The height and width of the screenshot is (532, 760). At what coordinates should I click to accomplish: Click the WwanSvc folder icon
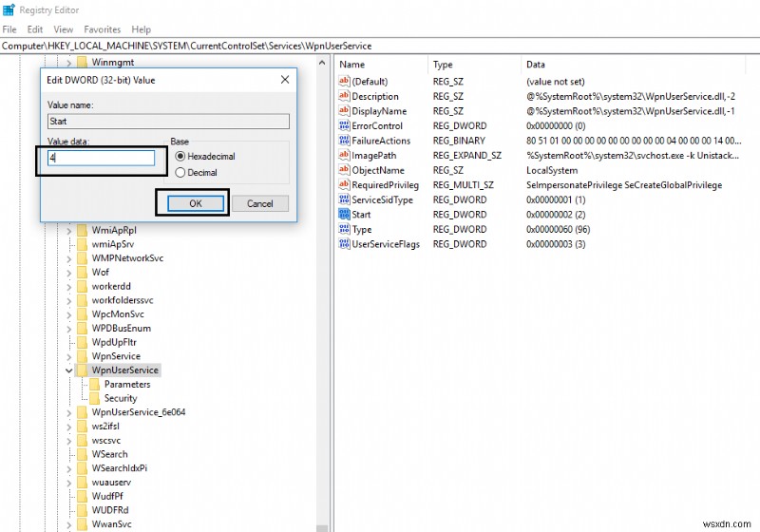[x=83, y=524]
